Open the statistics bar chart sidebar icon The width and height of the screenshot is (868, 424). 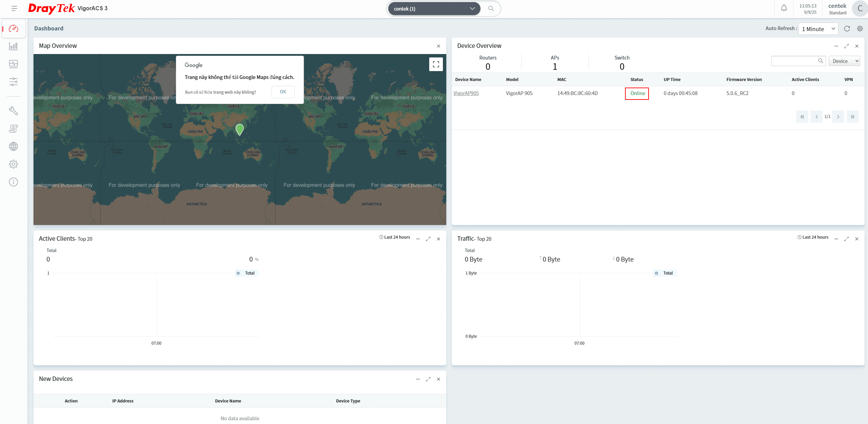pos(13,46)
